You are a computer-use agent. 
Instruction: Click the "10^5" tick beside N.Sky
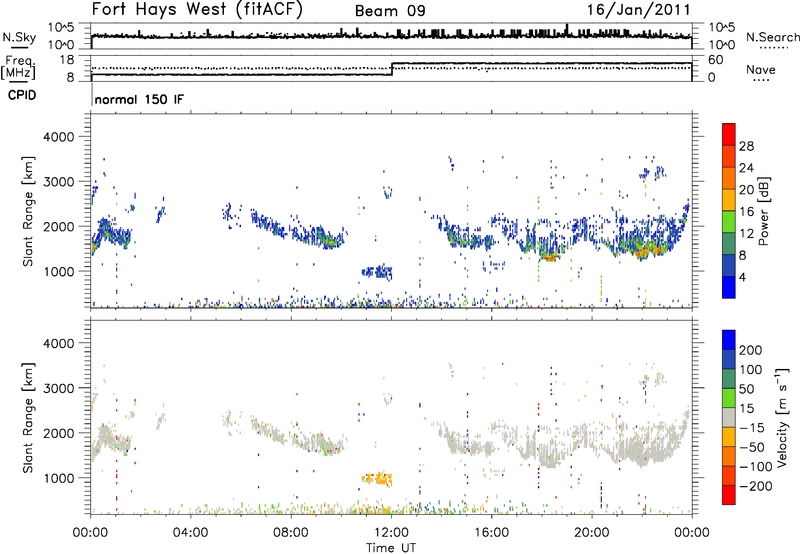pyautogui.click(x=61, y=28)
